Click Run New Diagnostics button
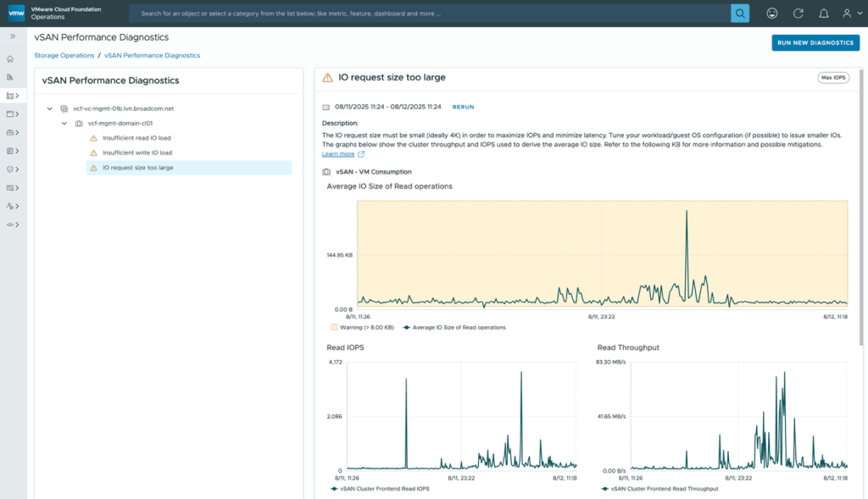 tap(815, 42)
